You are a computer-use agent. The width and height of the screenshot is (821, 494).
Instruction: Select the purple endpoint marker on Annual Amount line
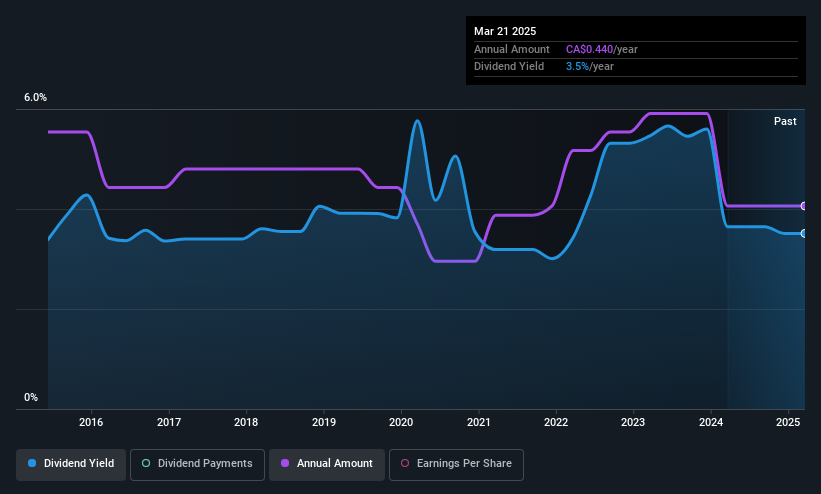[x=804, y=206]
